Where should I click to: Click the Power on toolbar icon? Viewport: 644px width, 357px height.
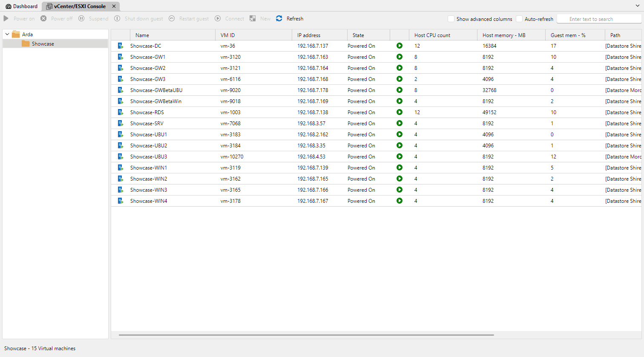coord(6,18)
